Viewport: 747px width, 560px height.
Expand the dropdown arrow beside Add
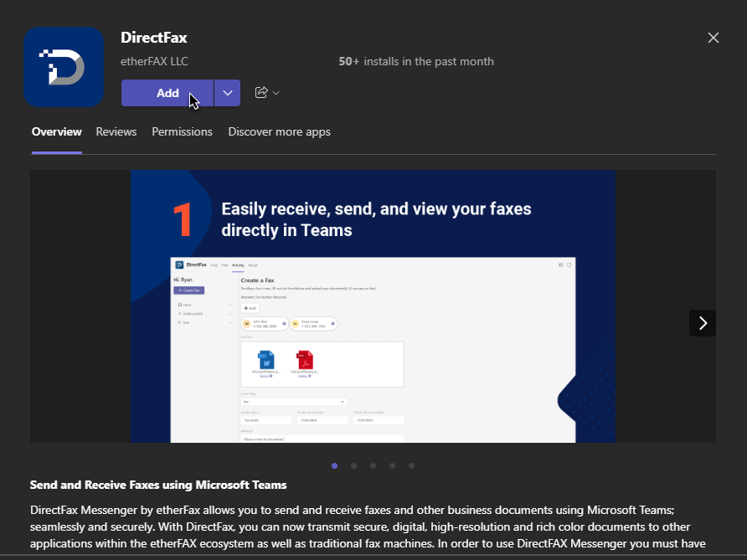click(227, 93)
